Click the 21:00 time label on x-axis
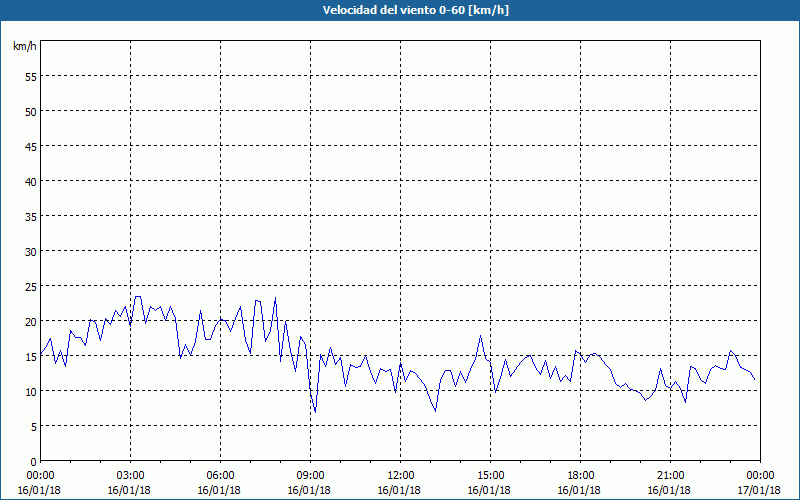The width and height of the screenshot is (800, 500). [x=670, y=475]
